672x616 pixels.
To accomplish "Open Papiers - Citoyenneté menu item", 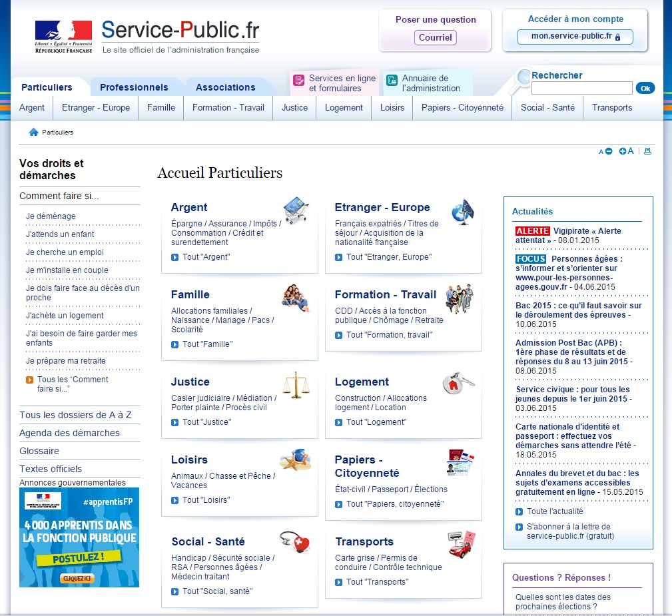I will point(462,107).
